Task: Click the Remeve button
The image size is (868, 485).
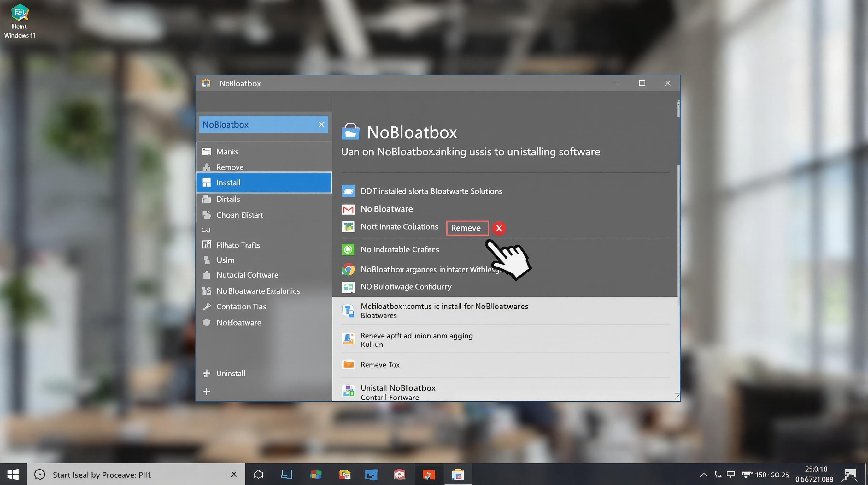Action: pos(467,228)
